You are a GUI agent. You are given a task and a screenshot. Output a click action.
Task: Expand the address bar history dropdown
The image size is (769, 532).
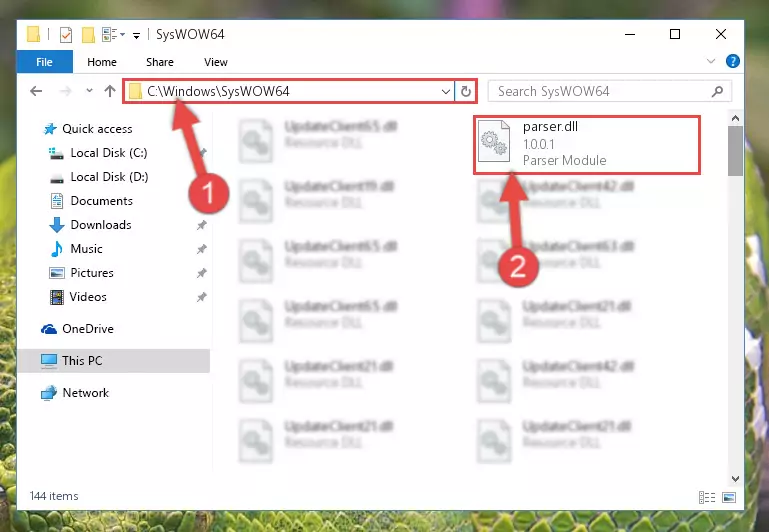click(445, 92)
